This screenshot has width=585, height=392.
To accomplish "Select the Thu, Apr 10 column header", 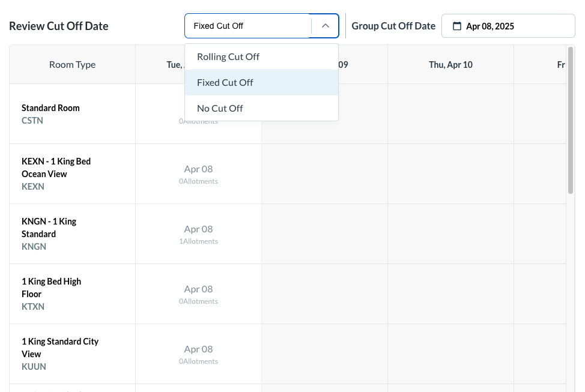I will [x=450, y=64].
